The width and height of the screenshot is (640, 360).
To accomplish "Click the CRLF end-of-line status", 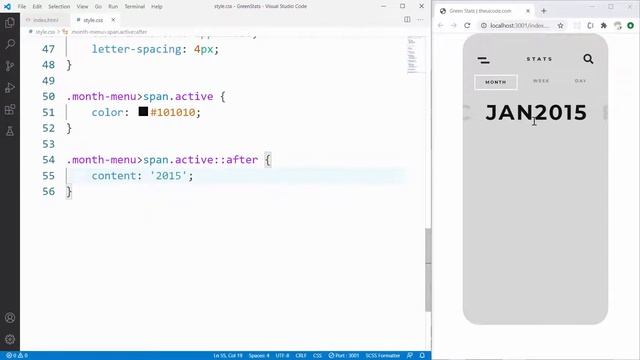I will click(301, 356).
